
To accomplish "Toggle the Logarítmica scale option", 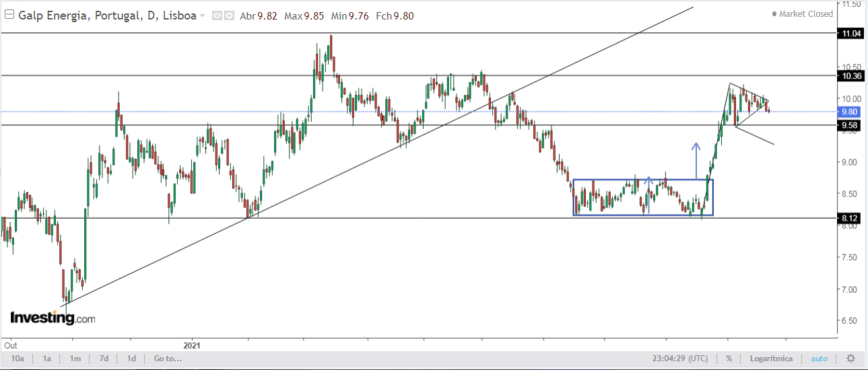I will 771,359.
